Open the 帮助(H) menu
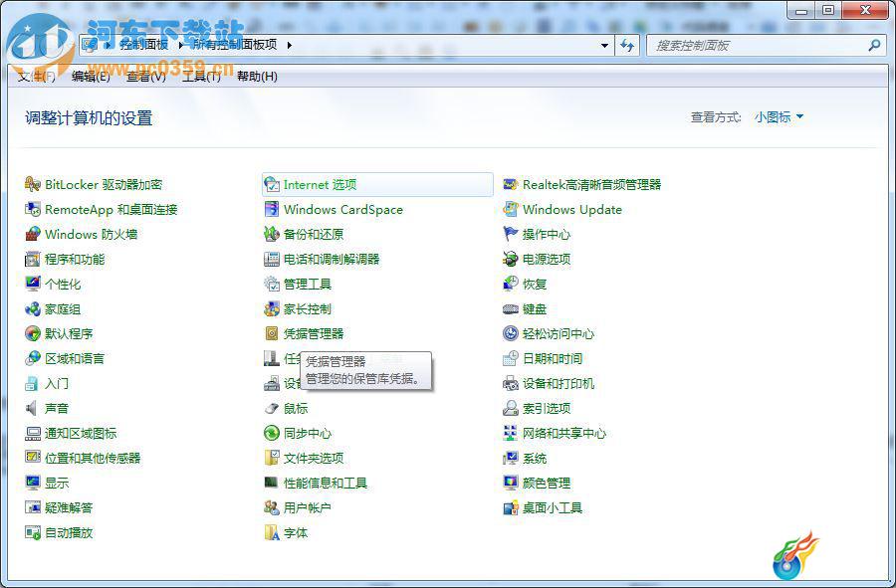Image resolution: width=896 pixels, height=588 pixels. coord(257,76)
